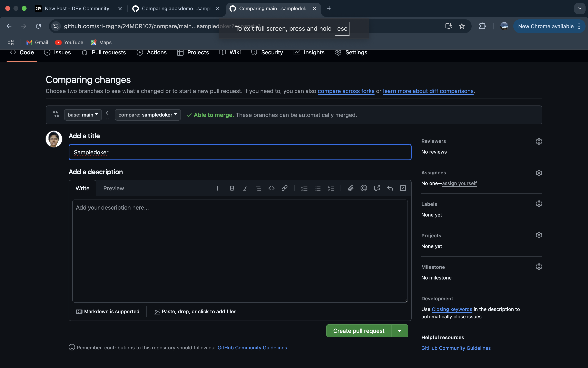Click the swap branches compare icon
Viewport: 588px width, 368px height.
click(56, 114)
